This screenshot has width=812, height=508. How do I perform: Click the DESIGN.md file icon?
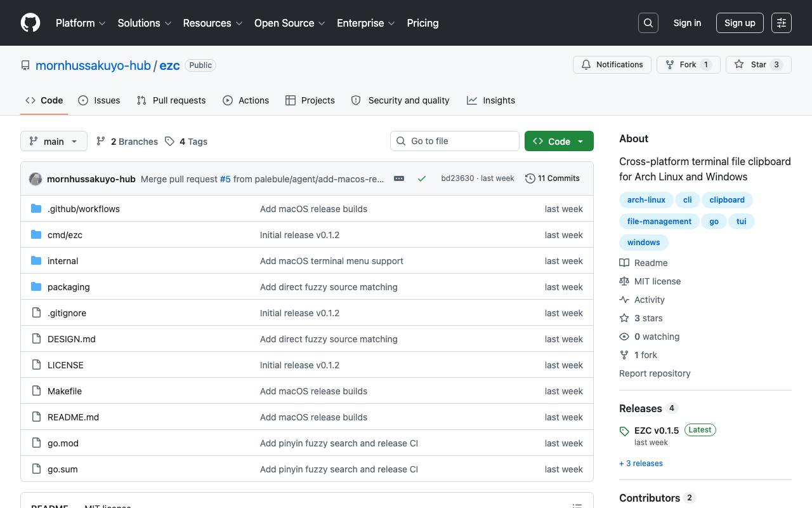[x=36, y=339]
